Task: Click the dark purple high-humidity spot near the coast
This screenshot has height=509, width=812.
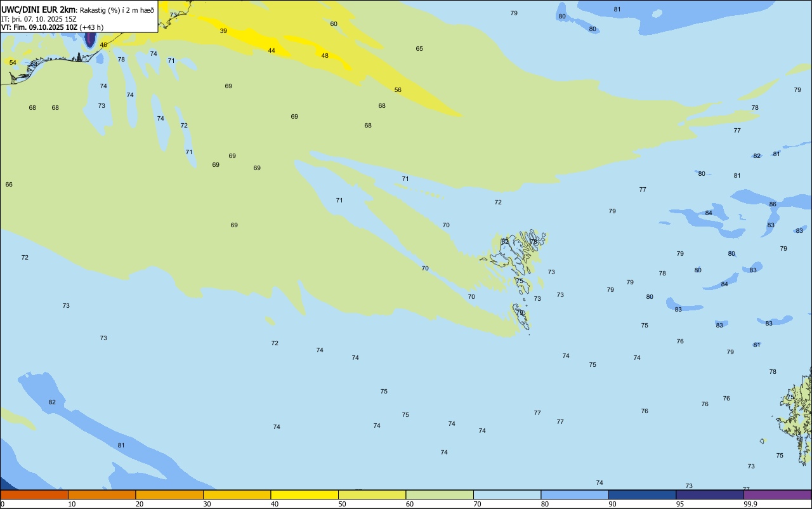Action: (90, 39)
